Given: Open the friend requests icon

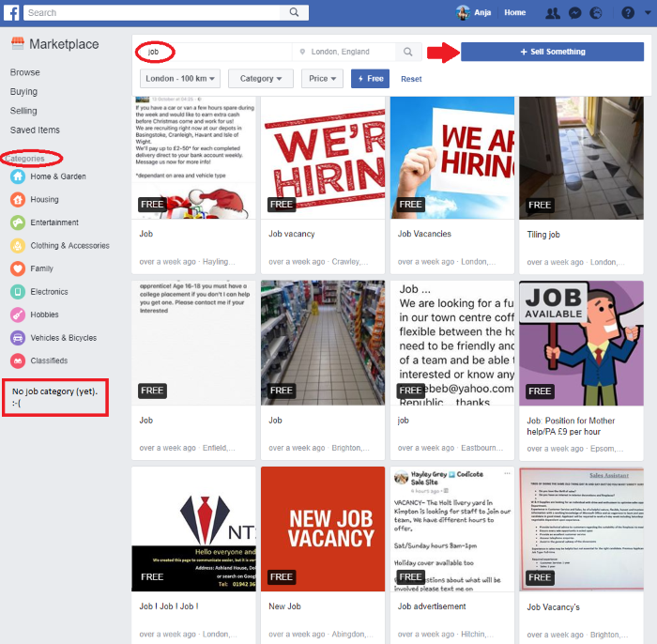Looking at the screenshot, I should coord(552,13).
